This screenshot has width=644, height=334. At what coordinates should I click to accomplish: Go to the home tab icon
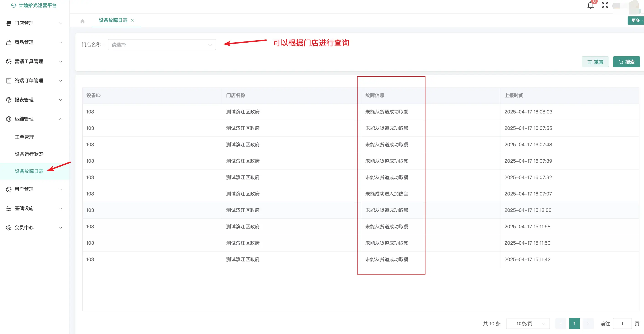pos(82,21)
